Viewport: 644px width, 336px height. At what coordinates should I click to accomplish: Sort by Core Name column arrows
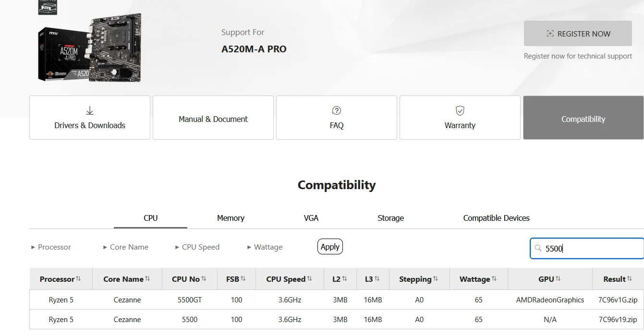(147, 279)
